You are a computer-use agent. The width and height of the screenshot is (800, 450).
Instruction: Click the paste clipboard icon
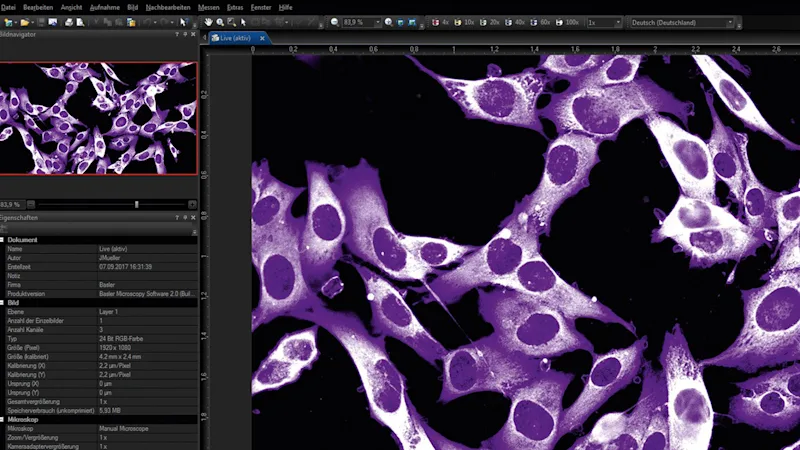pos(131,22)
